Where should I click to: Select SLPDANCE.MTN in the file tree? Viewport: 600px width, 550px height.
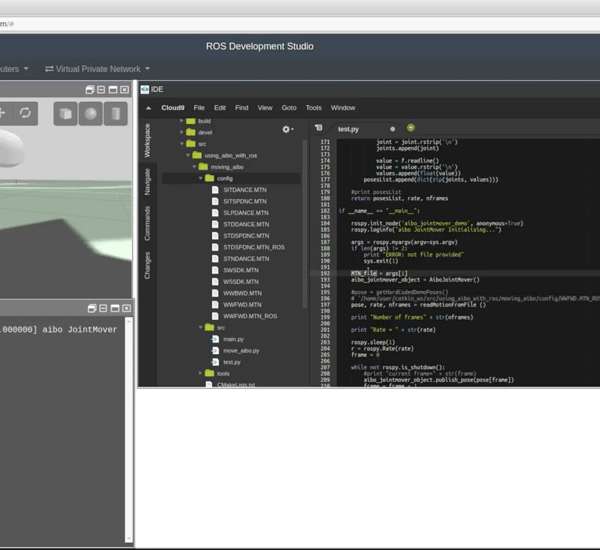click(x=246, y=213)
